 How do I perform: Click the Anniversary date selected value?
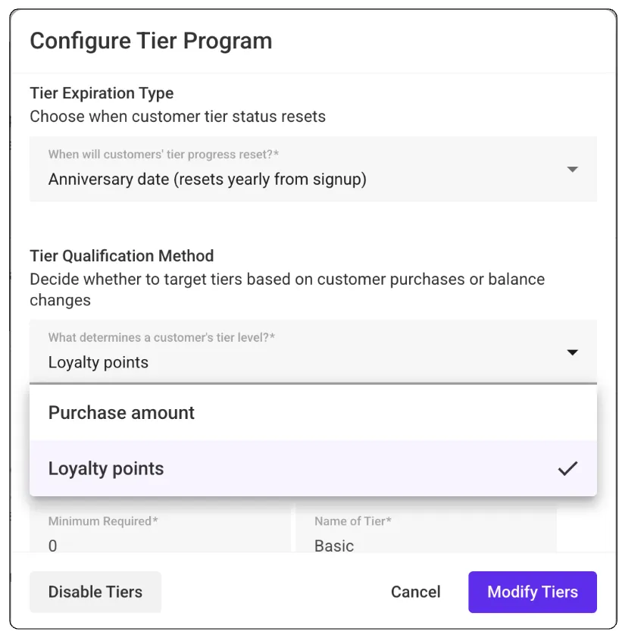click(x=207, y=180)
